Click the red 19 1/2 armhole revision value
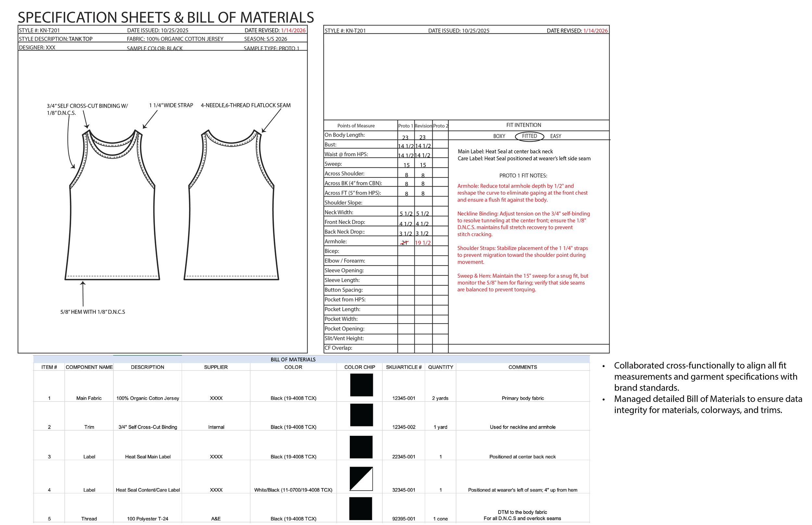This screenshot has height=525, width=812. 423,243
